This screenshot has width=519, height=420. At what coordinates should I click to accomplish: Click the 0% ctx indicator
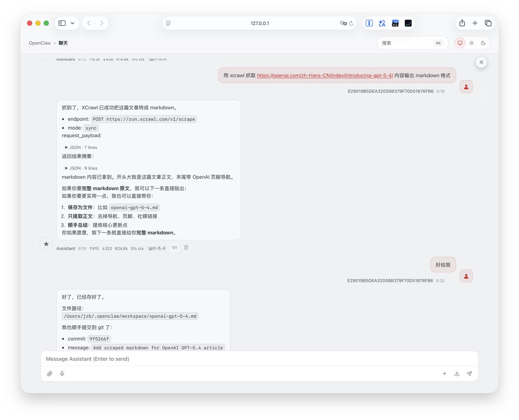(x=137, y=248)
